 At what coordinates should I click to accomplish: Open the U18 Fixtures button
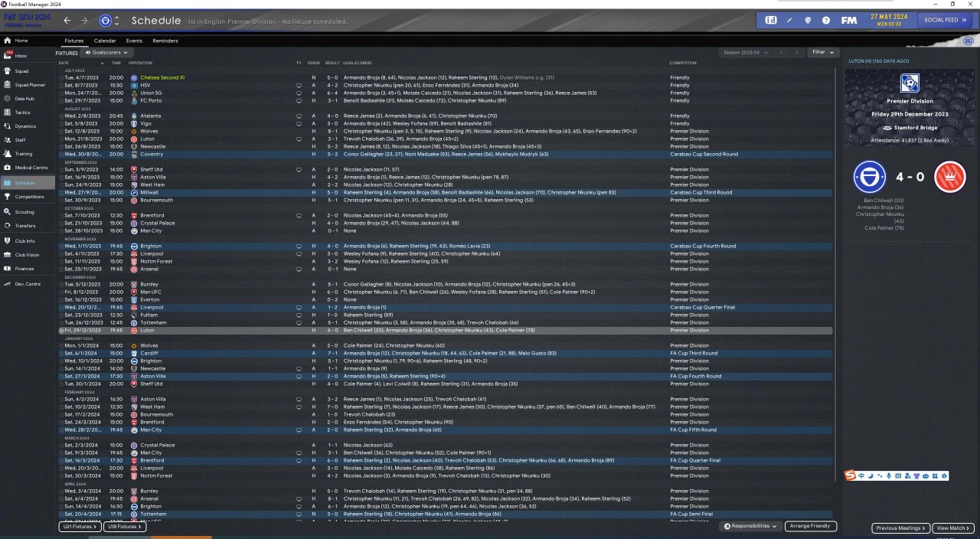tap(124, 527)
